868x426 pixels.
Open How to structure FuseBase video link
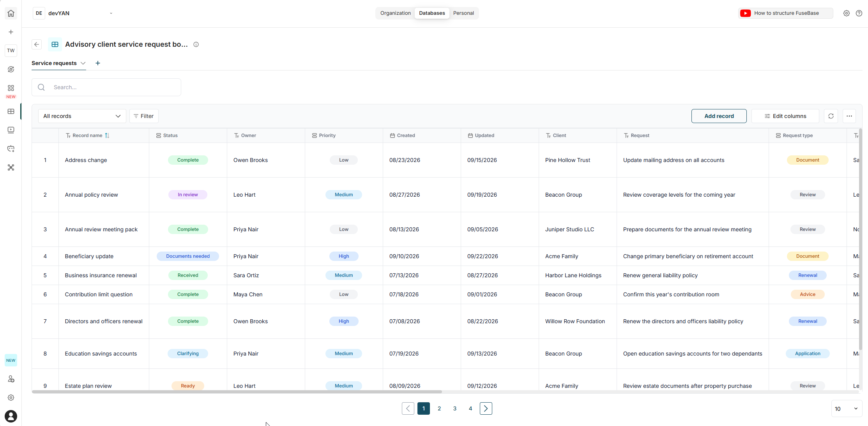[x=785, y=13]
